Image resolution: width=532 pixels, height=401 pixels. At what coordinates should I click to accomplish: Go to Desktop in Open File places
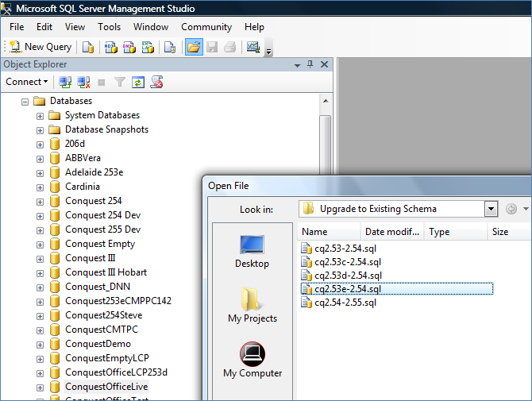(252, 252)
